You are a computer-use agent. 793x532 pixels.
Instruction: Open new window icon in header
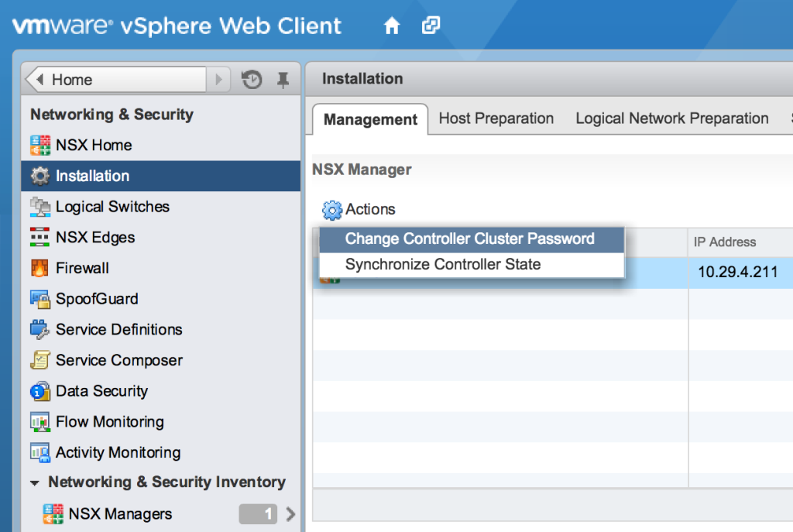coord(431,25)
